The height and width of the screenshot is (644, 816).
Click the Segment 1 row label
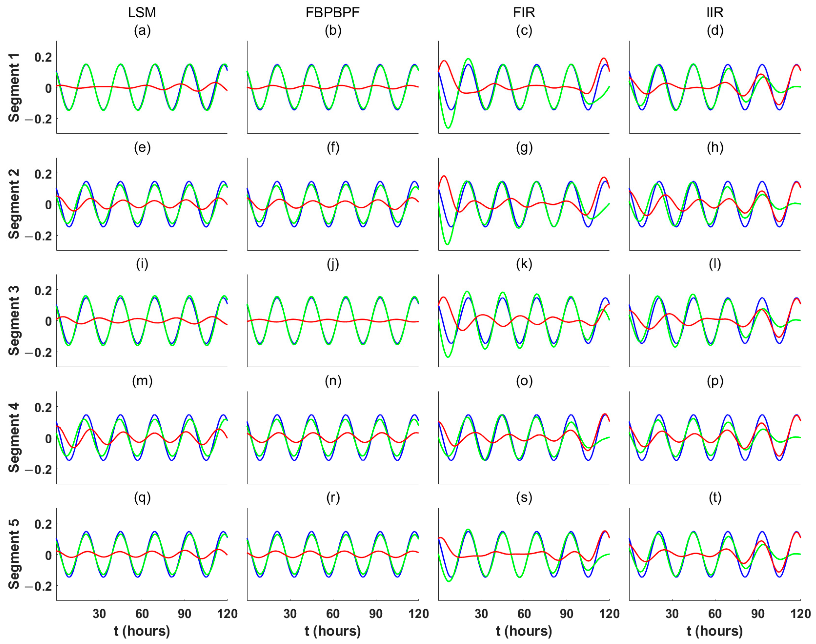14,87
